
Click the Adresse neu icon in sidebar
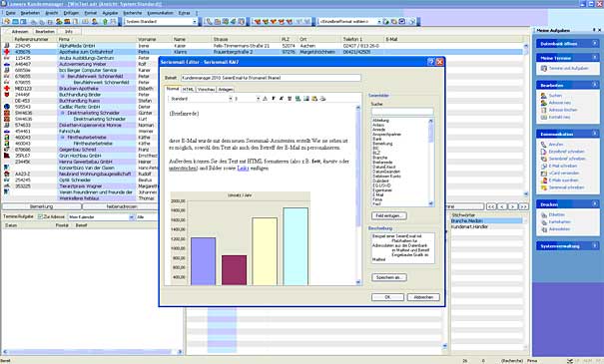[x=543, y=103]
